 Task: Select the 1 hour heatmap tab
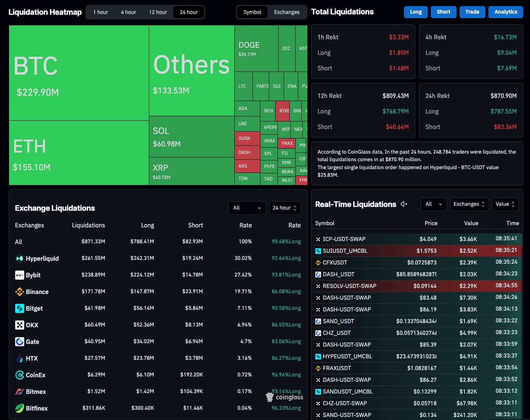[x=101, y=12]
